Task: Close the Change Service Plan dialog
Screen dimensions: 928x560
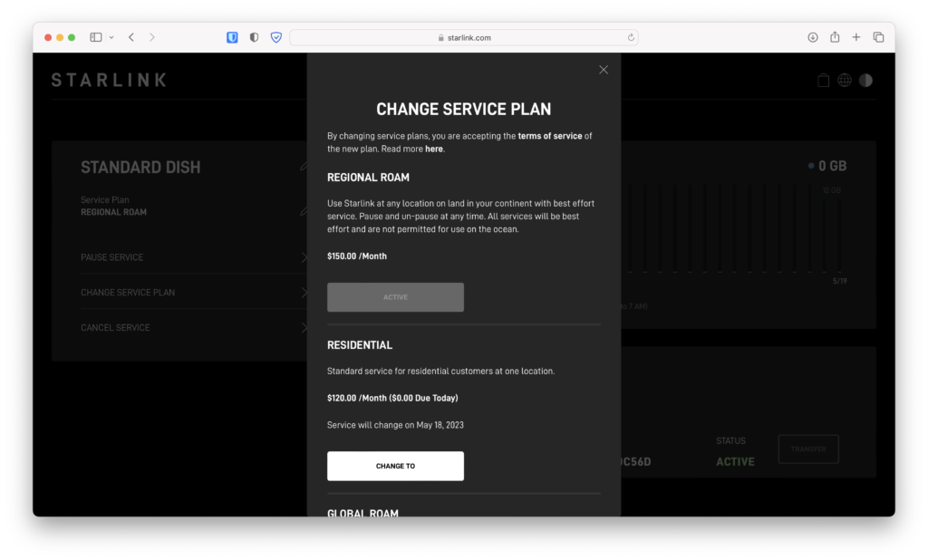Action: point(603,70)
